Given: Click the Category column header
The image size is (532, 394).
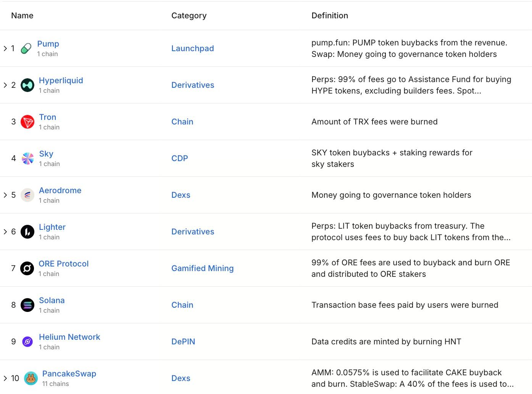Looking at the screenshot, I should pos(189,16).
